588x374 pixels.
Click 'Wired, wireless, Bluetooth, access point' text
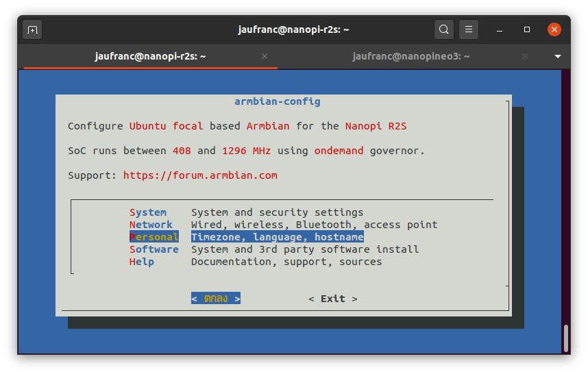tap(315, 225)
